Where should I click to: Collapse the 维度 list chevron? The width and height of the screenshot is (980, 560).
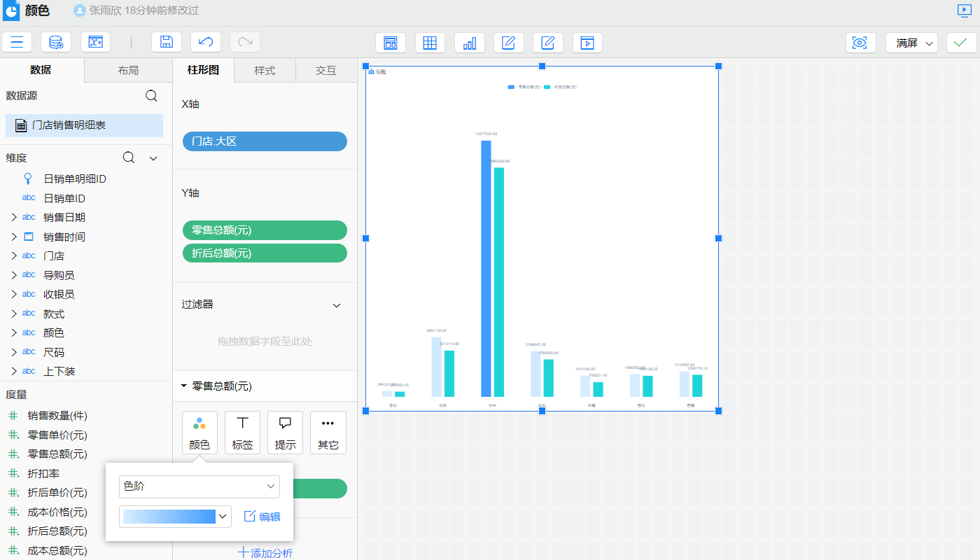pos(154,158)
